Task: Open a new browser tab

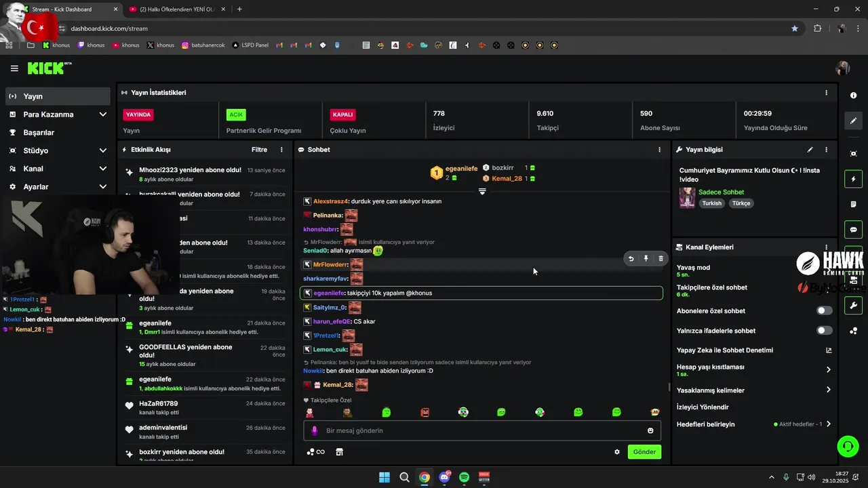Action: pyautogui.click(x=239, y=9)
